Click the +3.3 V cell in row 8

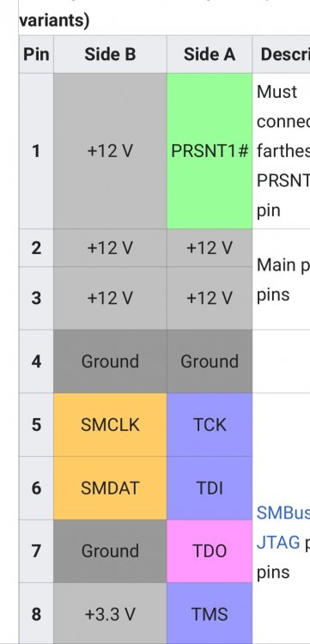coord(110,614)
